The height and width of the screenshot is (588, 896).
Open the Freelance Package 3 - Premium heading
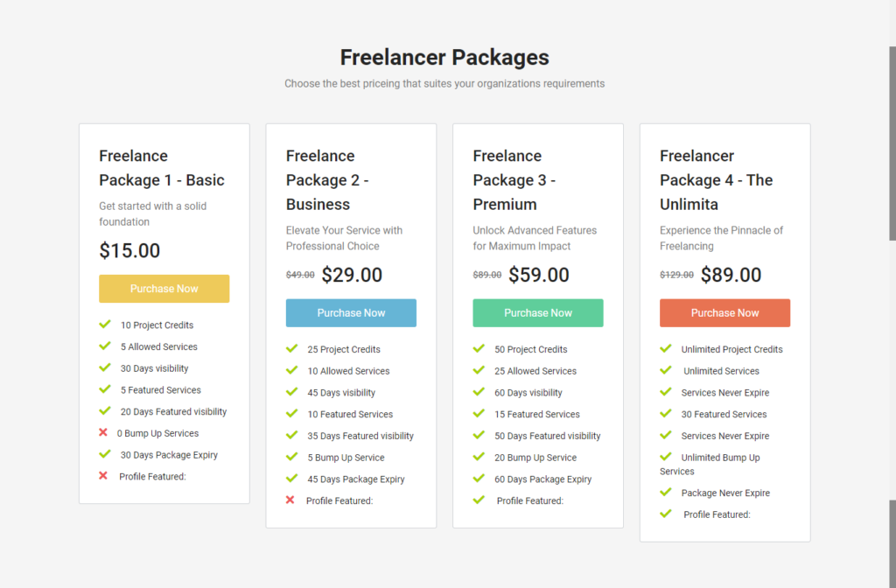pyautogui.click(x=514, y=180)
